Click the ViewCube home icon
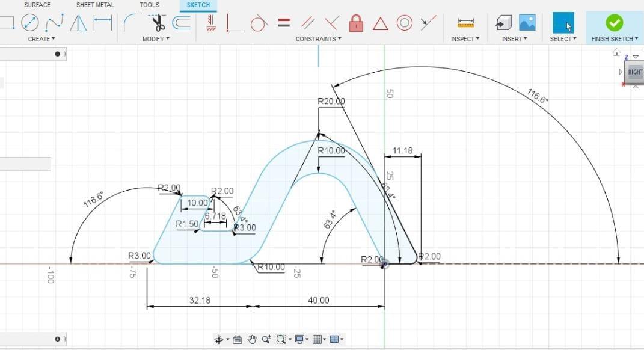 pyautogui.click(x=616, y=52)
